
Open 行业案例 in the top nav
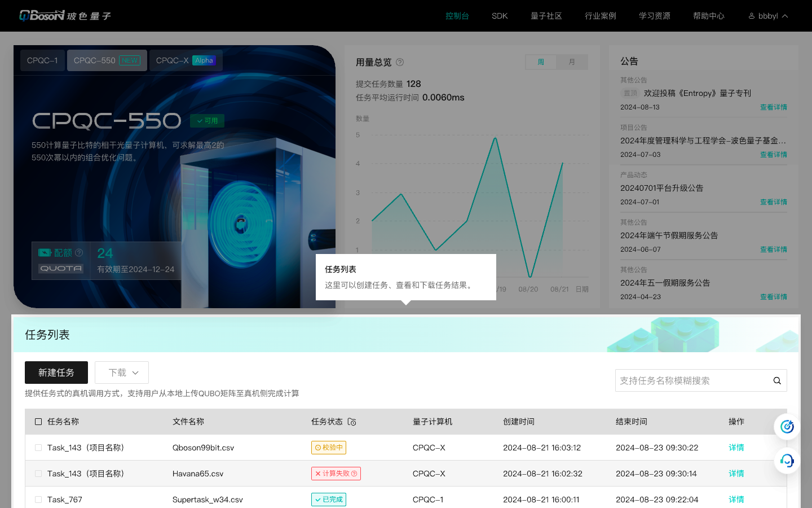click(x=601, y=16)
